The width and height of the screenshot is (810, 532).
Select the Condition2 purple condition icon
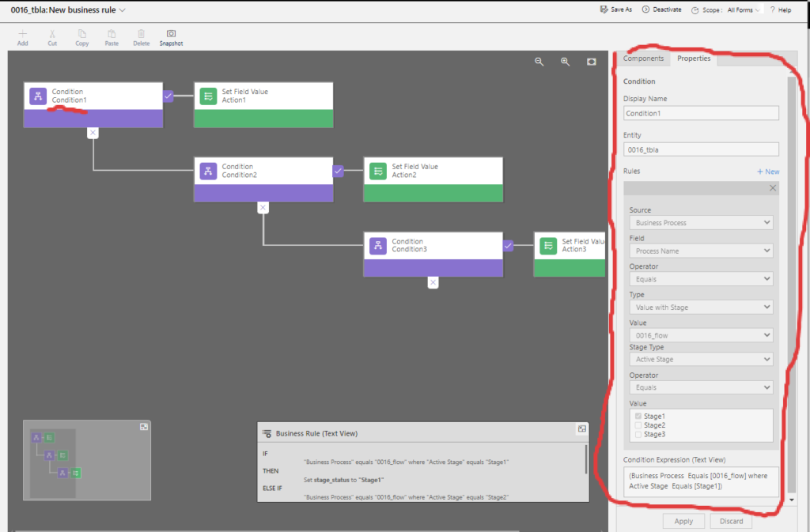(x=208, y=171)
